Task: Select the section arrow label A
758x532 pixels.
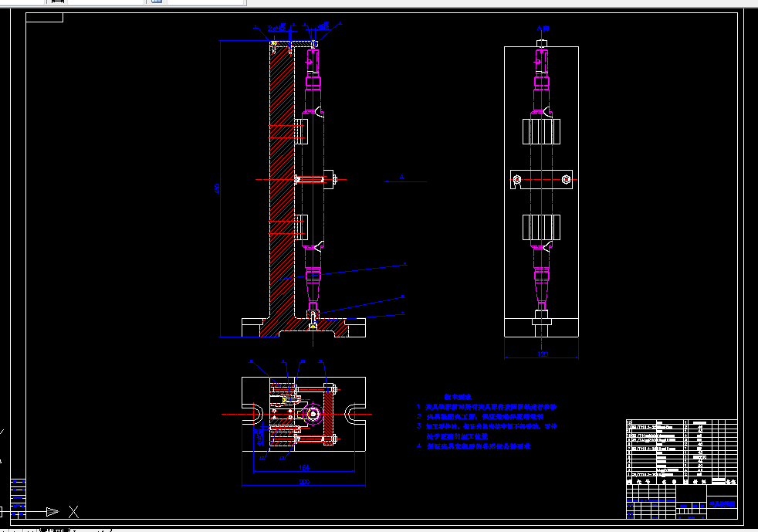Action: click(401, 177)
